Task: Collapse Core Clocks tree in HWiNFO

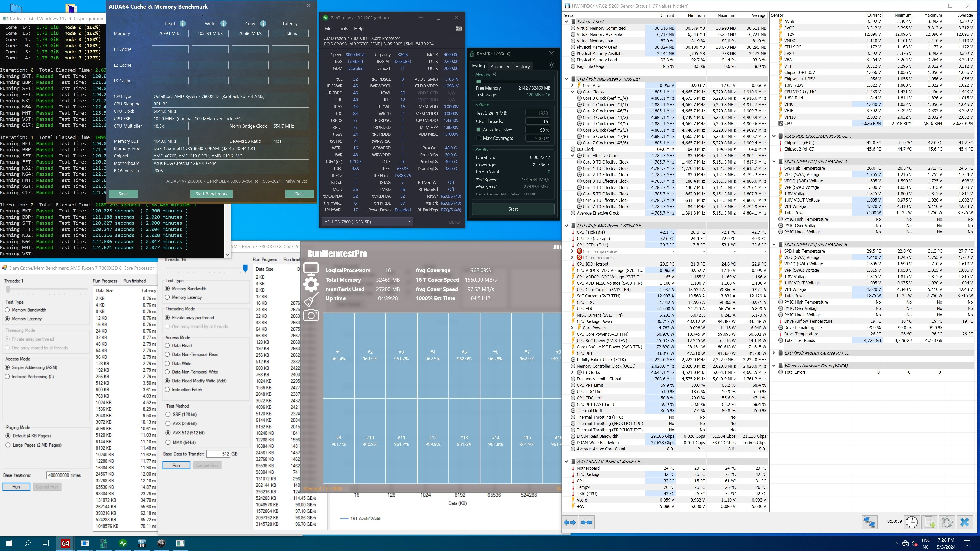Action: (572, 92)
